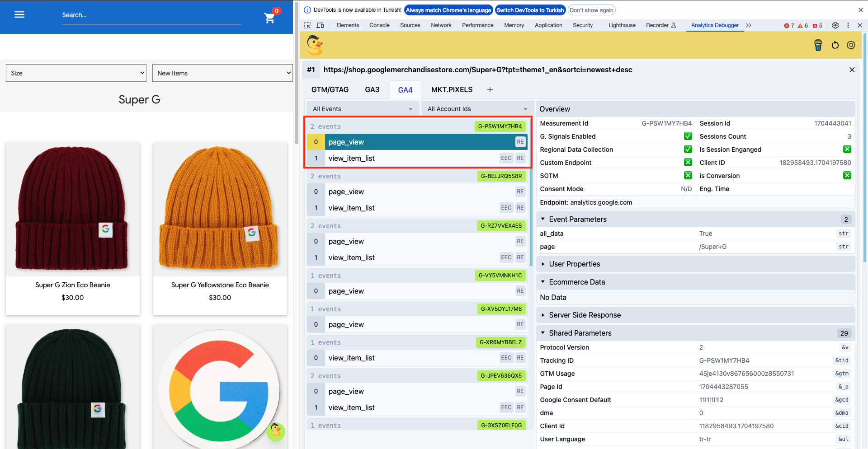Click the reload icon in debugger header
Screen dimensions: 868x449
(x=835, y=45)
